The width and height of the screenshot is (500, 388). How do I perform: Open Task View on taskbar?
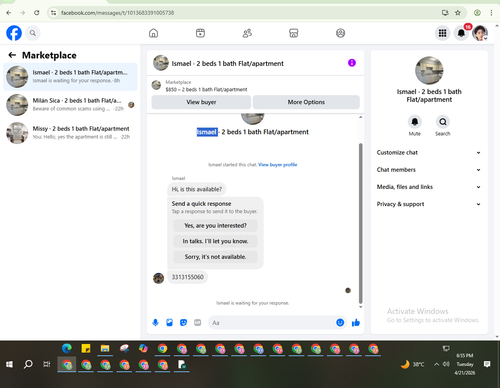coord(47,364)
